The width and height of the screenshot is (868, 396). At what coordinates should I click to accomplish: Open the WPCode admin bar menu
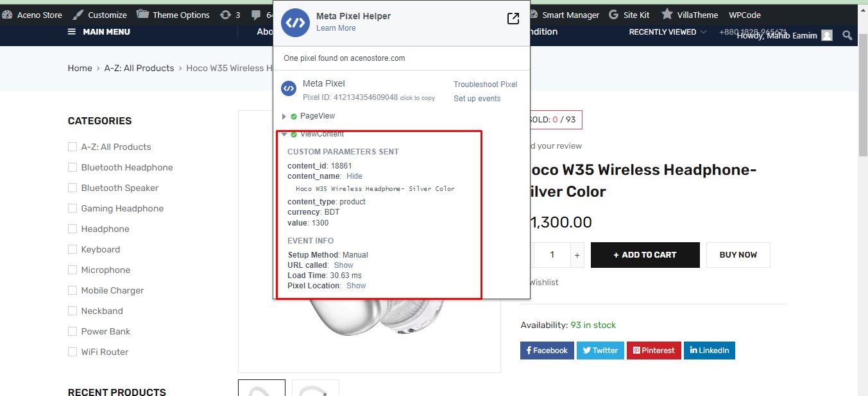(x=744, y=15)
